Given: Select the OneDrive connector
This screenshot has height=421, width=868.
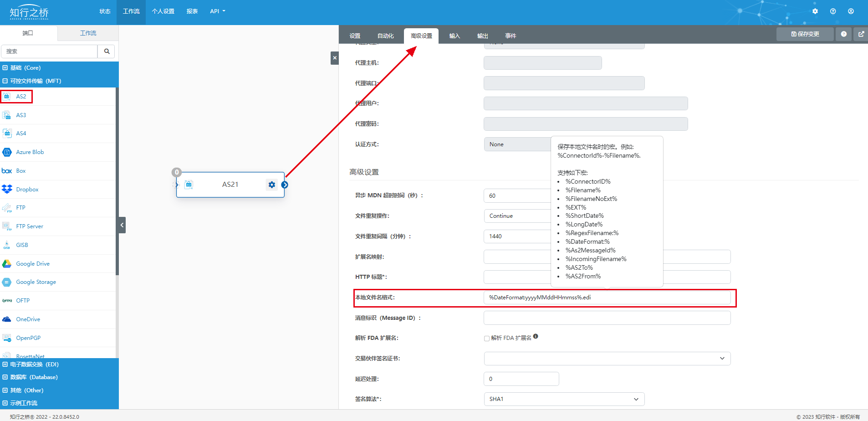Looking at the screenshot, I should coord(58,319).
